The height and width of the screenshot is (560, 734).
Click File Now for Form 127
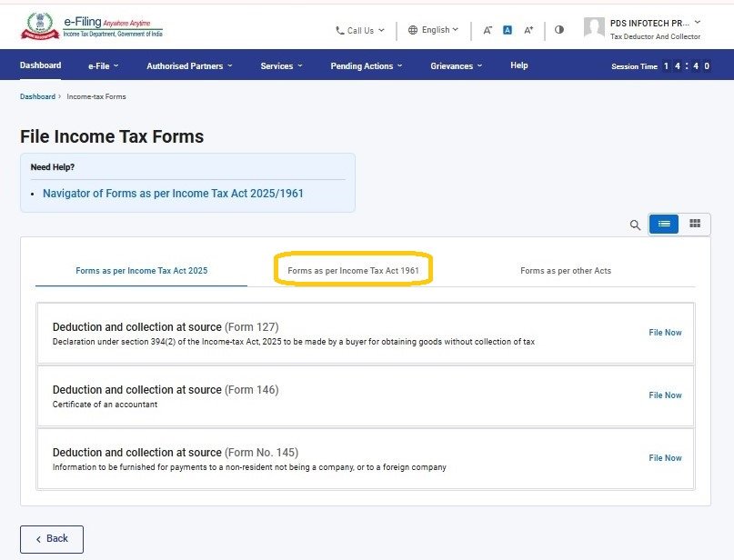(665, 333)
